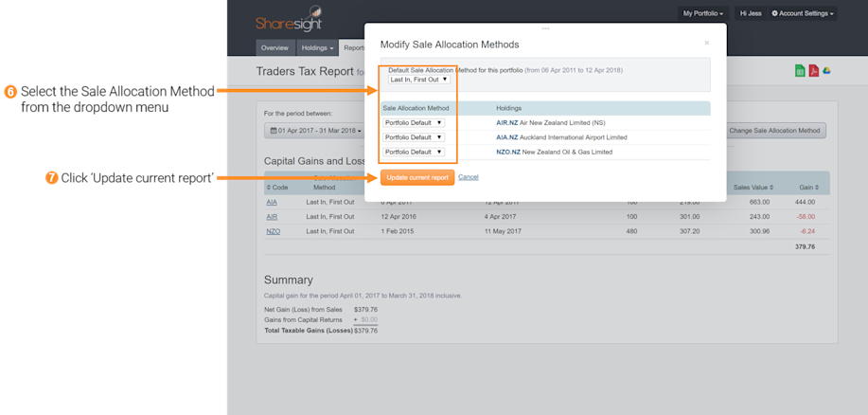Sort table by Sales Value column

753,188
